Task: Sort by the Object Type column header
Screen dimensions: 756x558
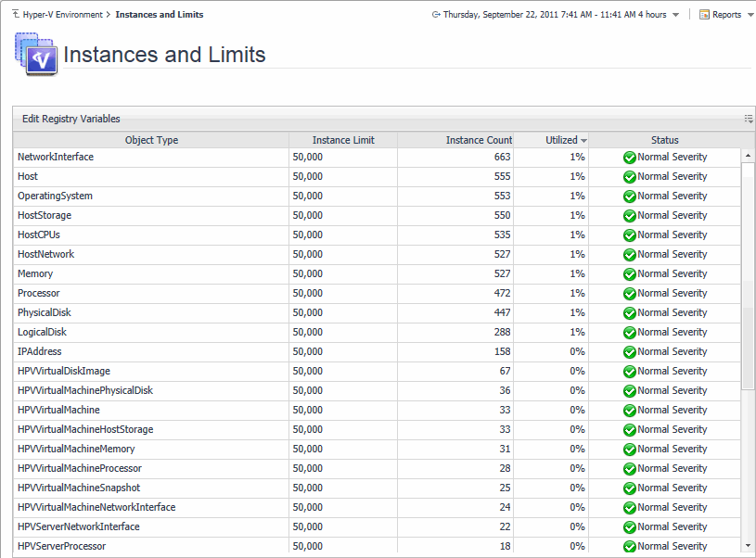Action: 151,140
